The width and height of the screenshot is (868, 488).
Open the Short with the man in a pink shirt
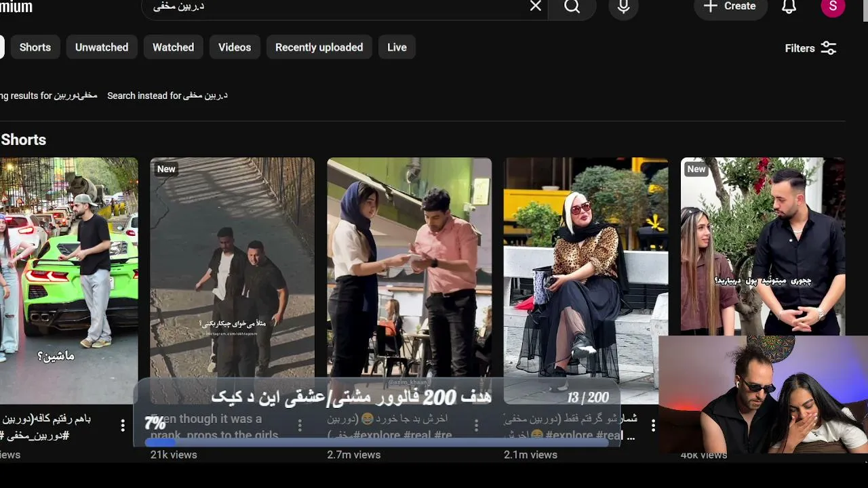409,281
